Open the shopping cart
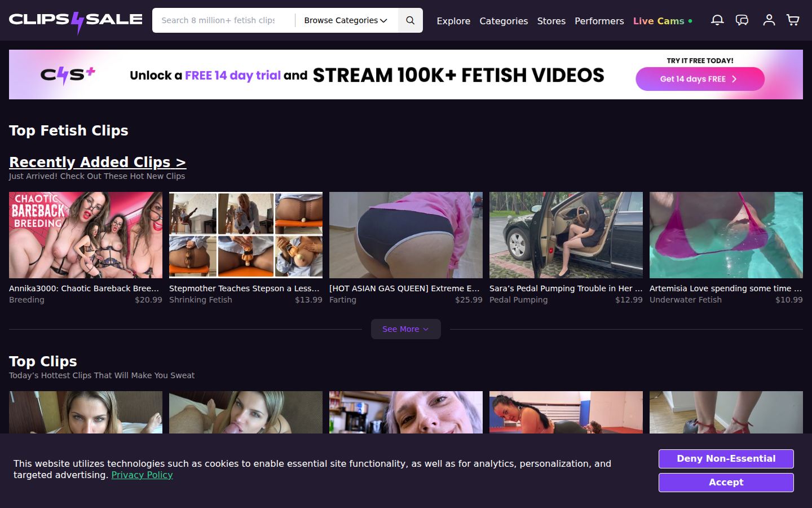The width and height of the screenshot is (812, 508). tap(793, 20)
